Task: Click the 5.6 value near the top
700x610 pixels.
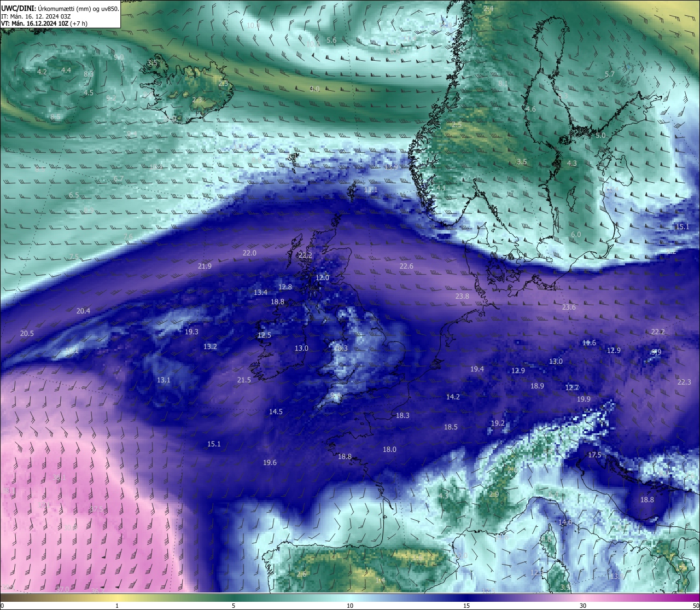Action: pyautogui.click(x=331, y=40)
